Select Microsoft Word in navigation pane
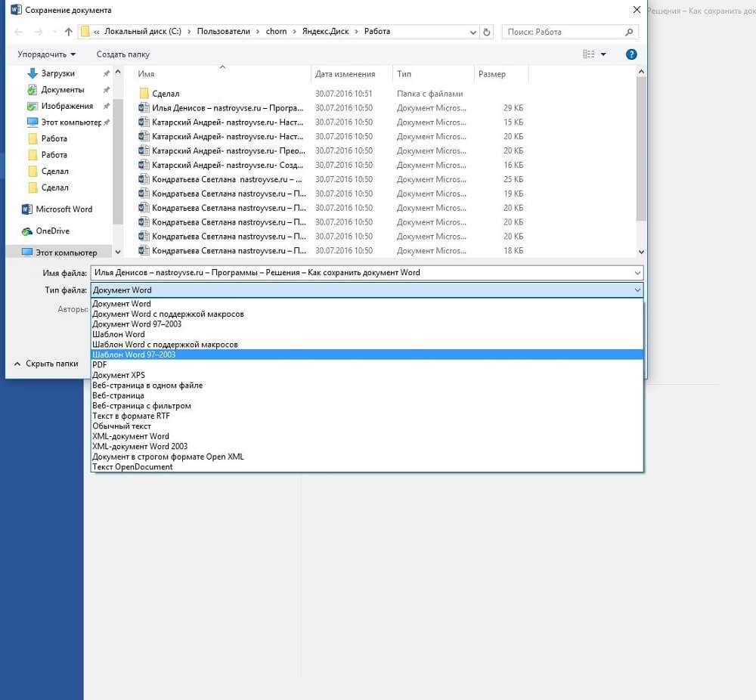This screenshot has width=756, height=700. click(x=64, y=209)
